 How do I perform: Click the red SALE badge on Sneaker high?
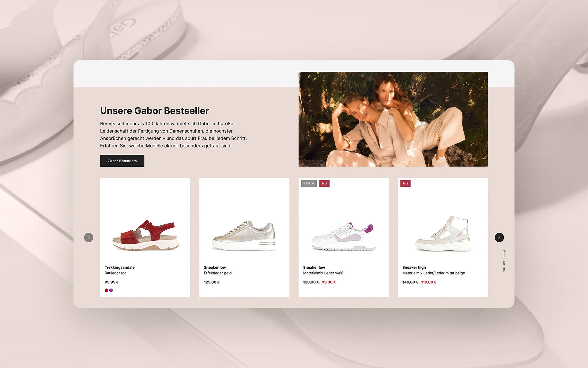405,183
